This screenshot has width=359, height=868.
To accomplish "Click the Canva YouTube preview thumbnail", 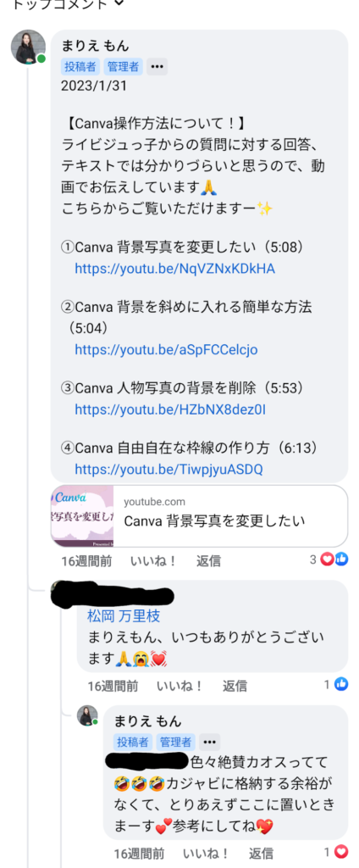I will (82, 516).
